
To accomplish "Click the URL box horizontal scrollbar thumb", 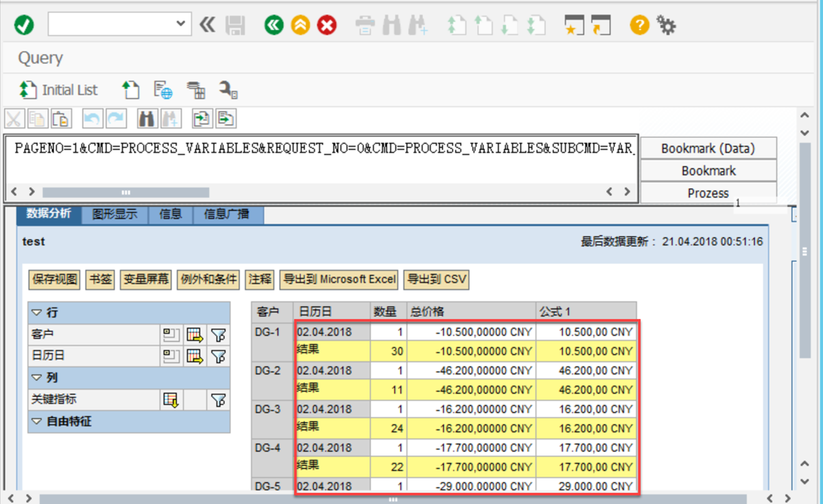I will coord(126,192).
